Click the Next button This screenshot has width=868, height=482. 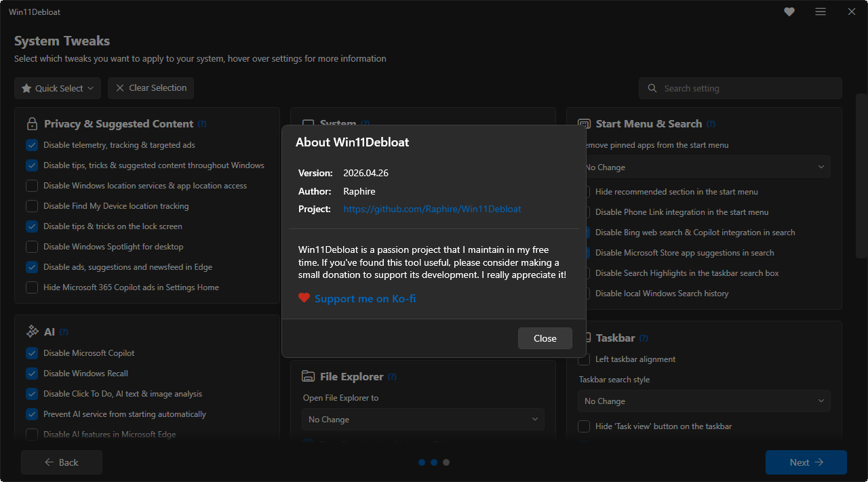806,462
